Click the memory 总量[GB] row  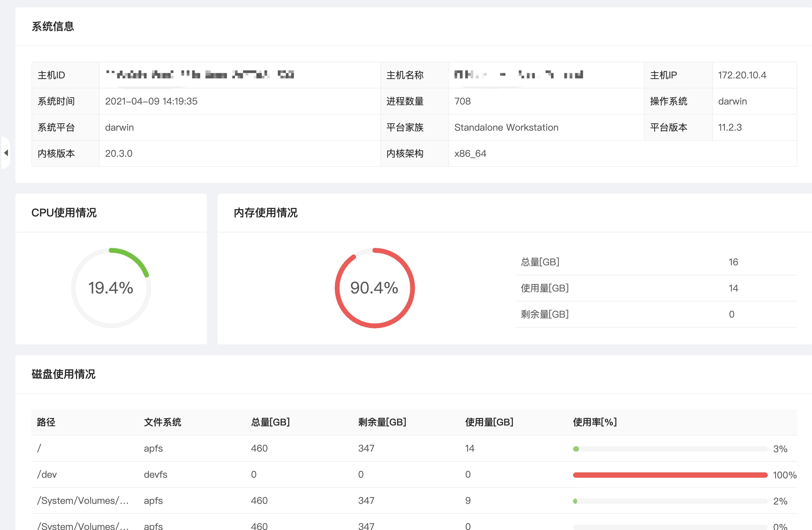[540, 262]
